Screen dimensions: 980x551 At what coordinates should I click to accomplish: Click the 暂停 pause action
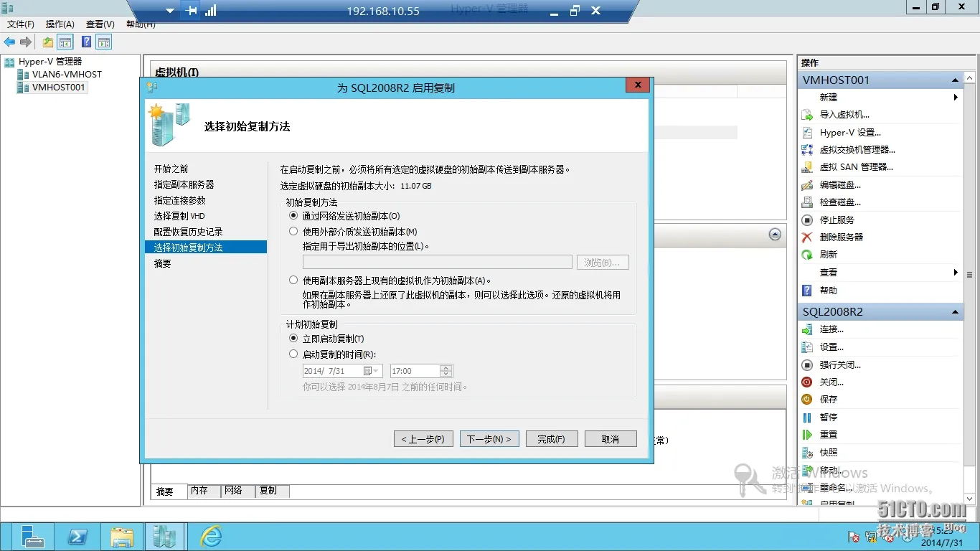[x=828, y=418]
